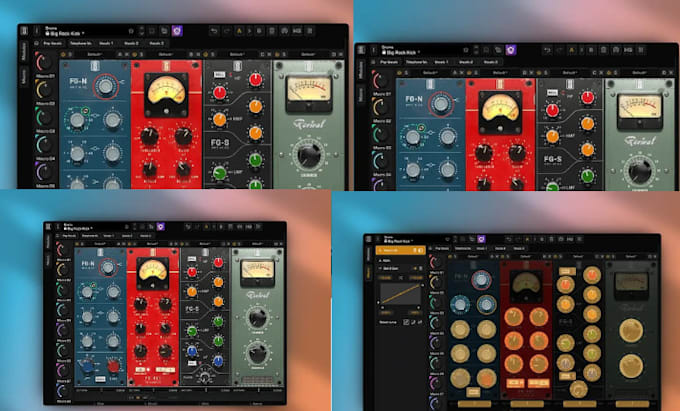Click Revival large black knob, top-left window

[309, 155]
